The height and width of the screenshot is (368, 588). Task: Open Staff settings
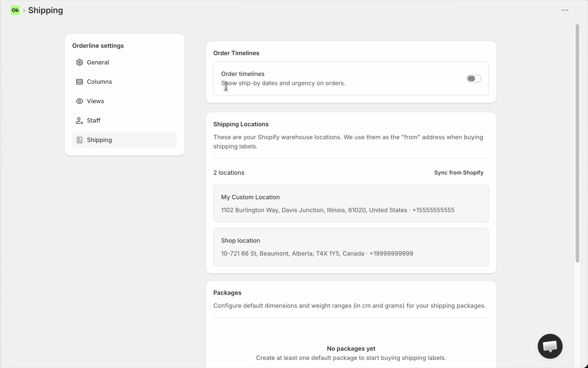(x=125, y=120)
